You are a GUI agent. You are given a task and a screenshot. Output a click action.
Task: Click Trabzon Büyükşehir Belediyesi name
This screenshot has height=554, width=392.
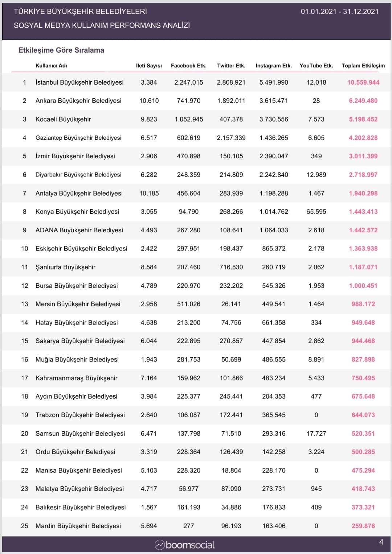(80, 415)
